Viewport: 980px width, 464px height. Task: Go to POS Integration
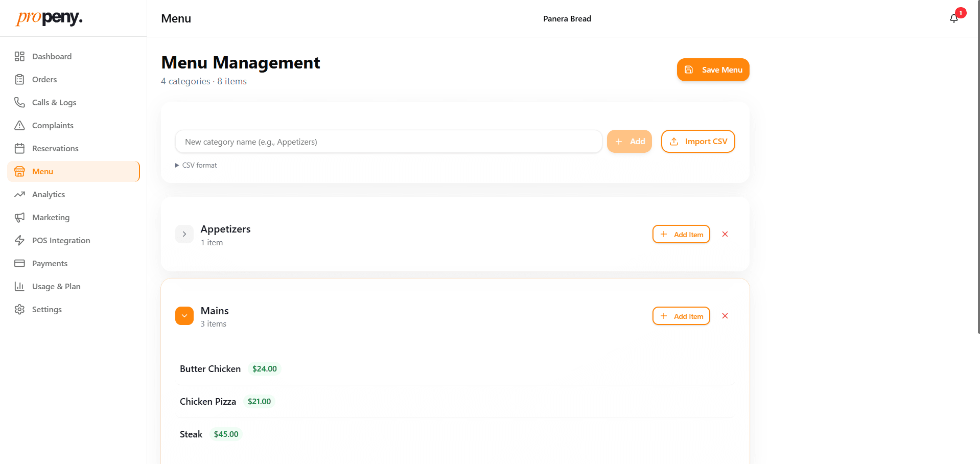[x=73, y=240]
